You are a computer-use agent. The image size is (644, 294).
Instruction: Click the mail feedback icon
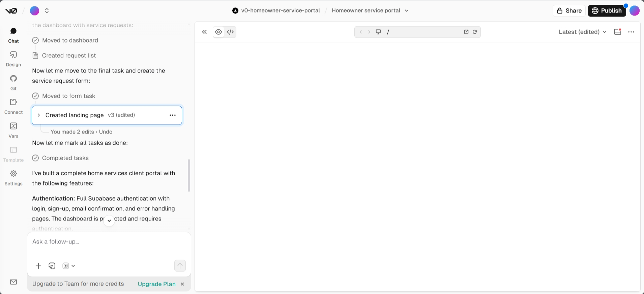click(13, 282)
